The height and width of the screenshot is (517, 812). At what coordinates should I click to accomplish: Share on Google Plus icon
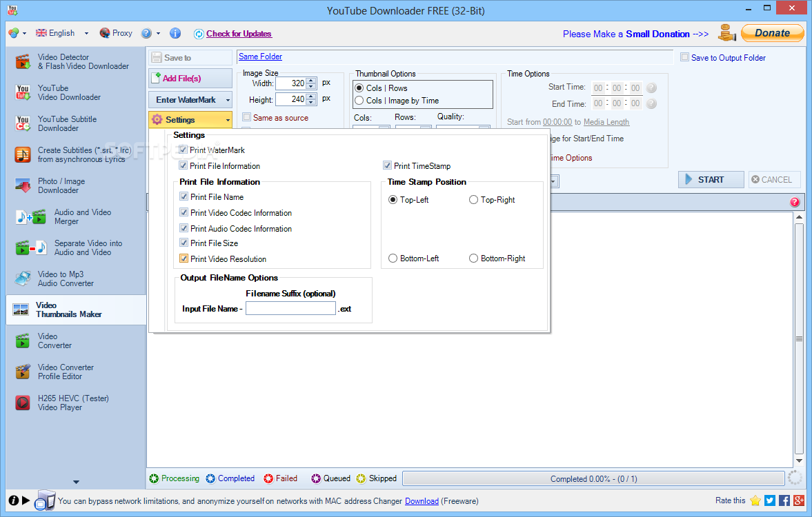798,500
